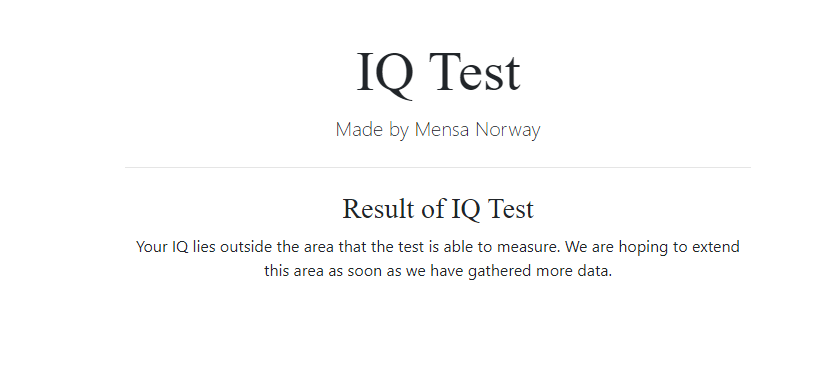Click the word 'Norway' in the subtitle
The height and width of the screenshot is (380, 825).
point(508,130)
